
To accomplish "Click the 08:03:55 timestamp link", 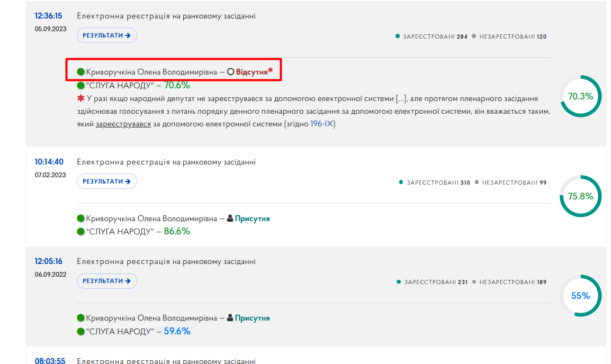I will pos(50,361).
